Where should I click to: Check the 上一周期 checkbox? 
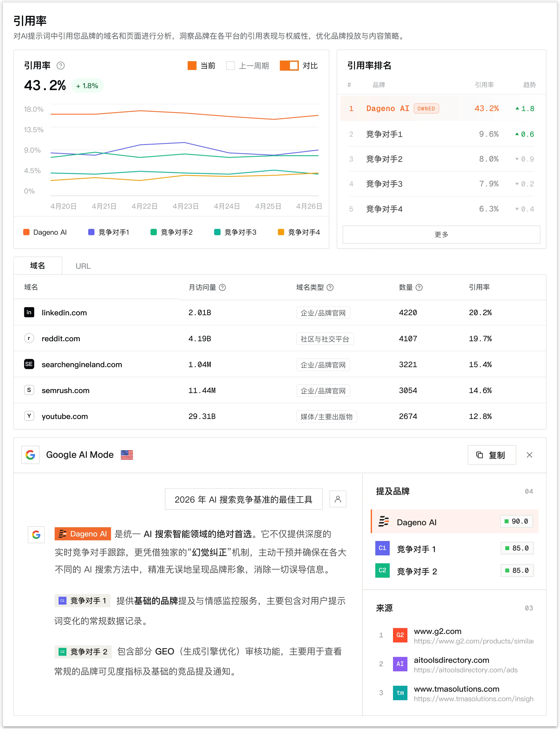230,66
